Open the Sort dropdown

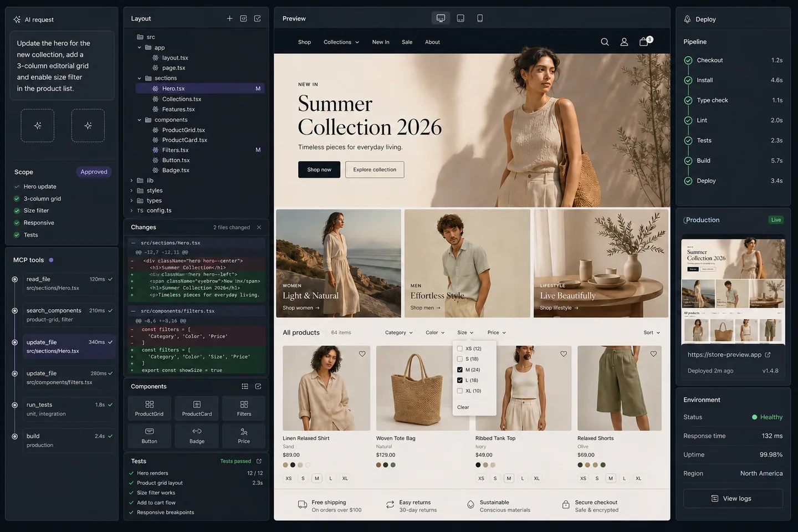(x=652, y=332)
